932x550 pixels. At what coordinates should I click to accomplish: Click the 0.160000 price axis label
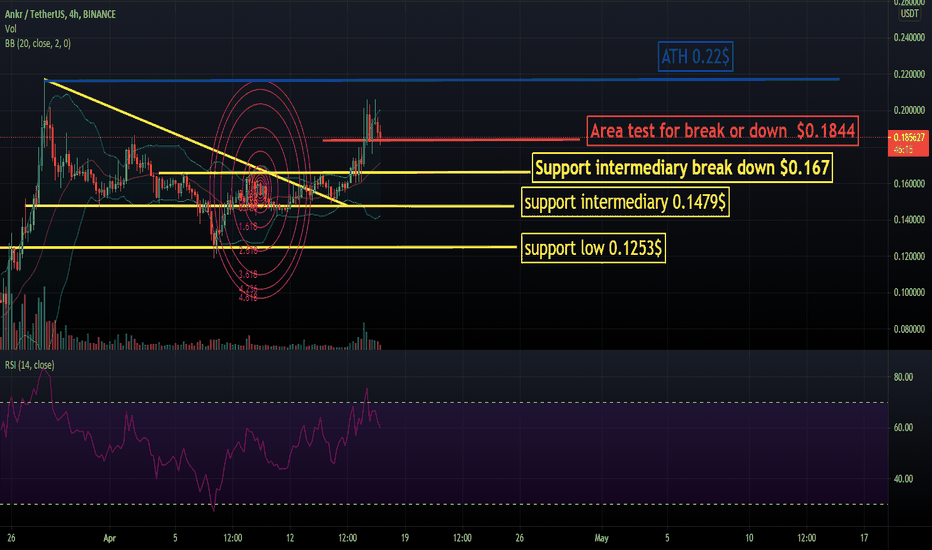(x=909, y=184)
